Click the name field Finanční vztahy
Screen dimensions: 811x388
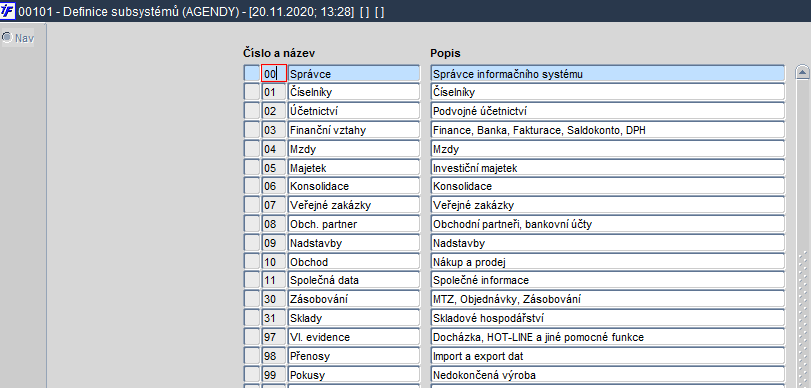(354, 130)
